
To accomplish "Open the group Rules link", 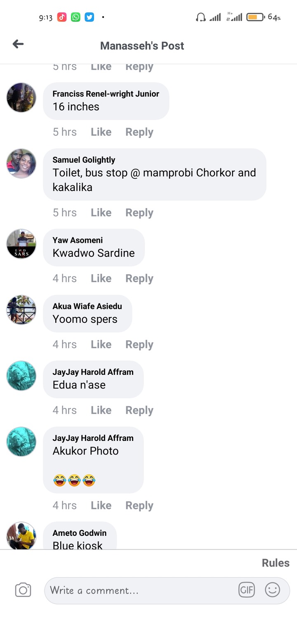I will pos(276,563).
